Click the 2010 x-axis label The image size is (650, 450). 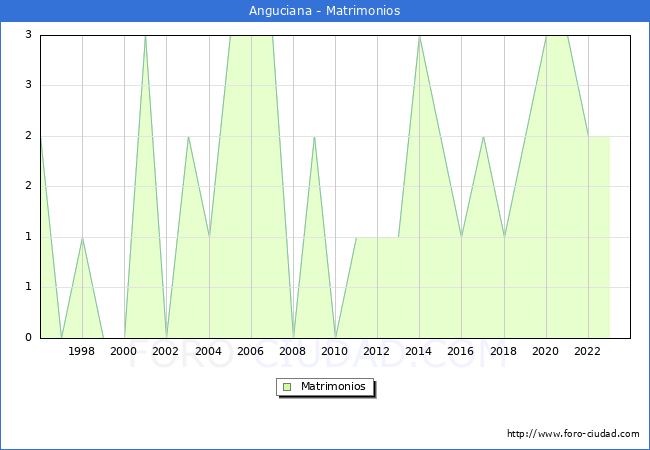335,351
